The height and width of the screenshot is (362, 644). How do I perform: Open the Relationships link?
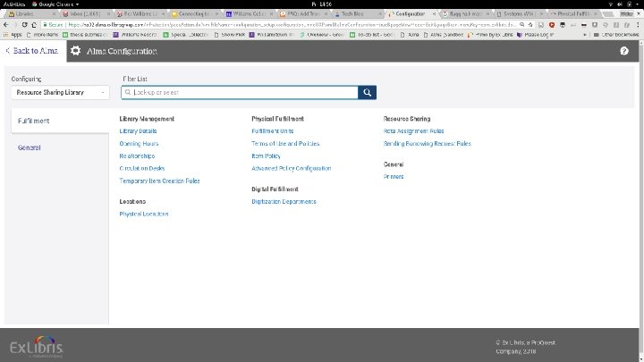(x=137, y=156)
